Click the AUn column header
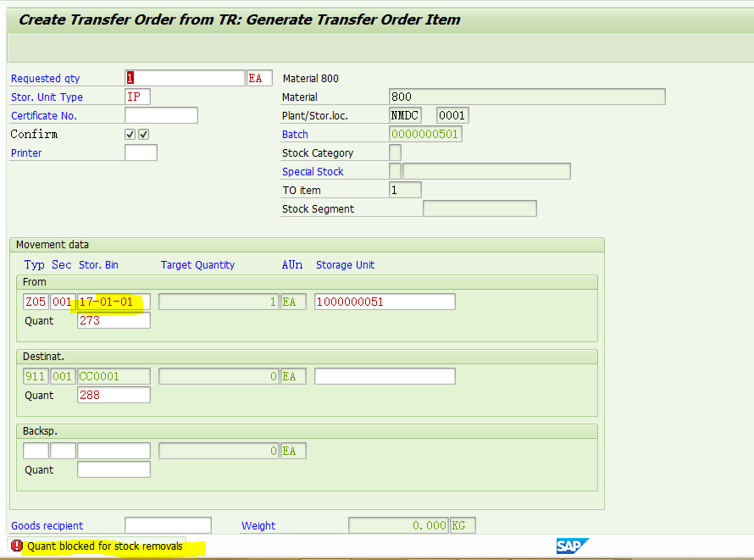Viewport: 754px width, 560px height. point(292,265)
